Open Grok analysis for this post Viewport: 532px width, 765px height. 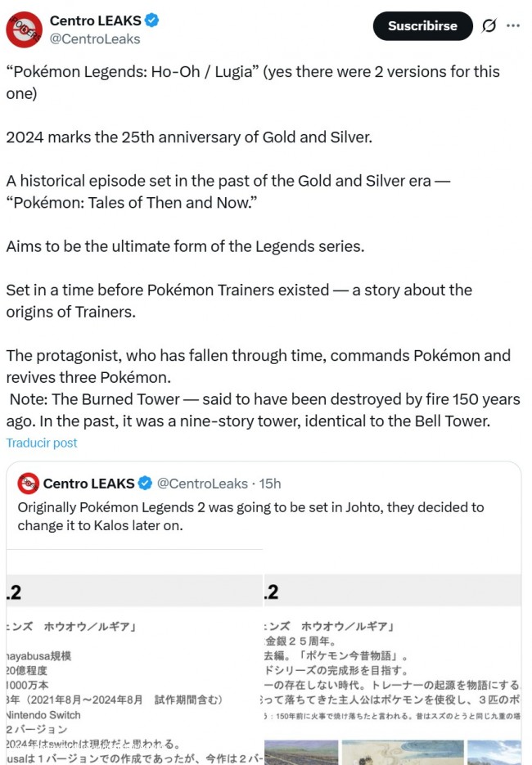coord(489,26)
